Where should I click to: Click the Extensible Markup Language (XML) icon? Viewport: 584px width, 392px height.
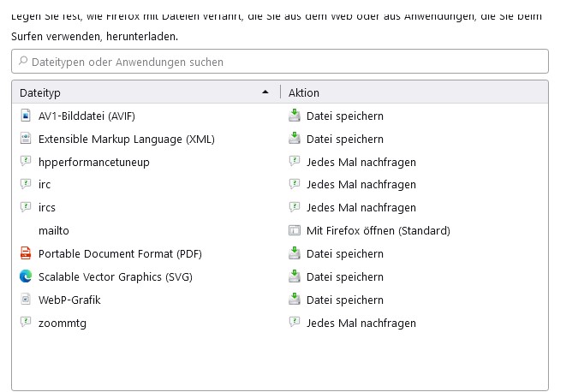[25, 139]
